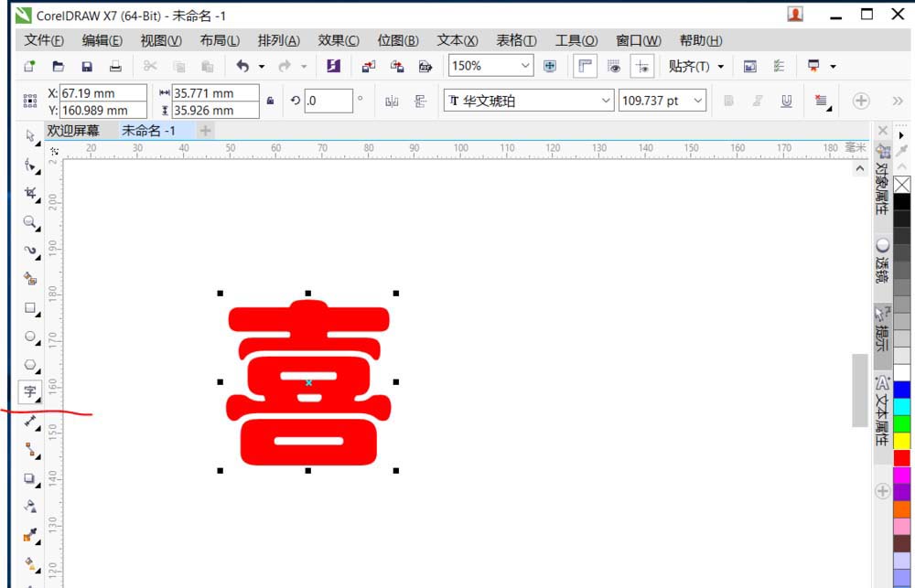
Task: Expand property bar overflow chevrons
Action: (x=898, y=101)
